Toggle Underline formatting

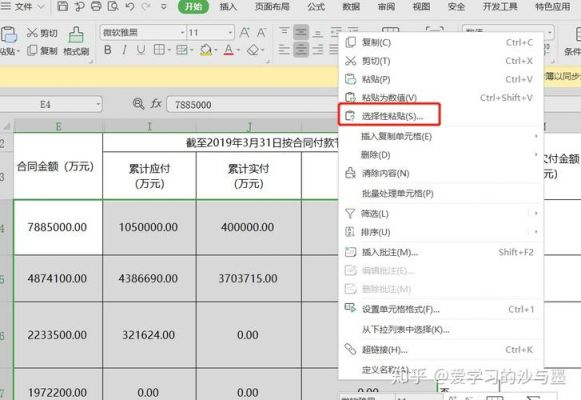141,50
